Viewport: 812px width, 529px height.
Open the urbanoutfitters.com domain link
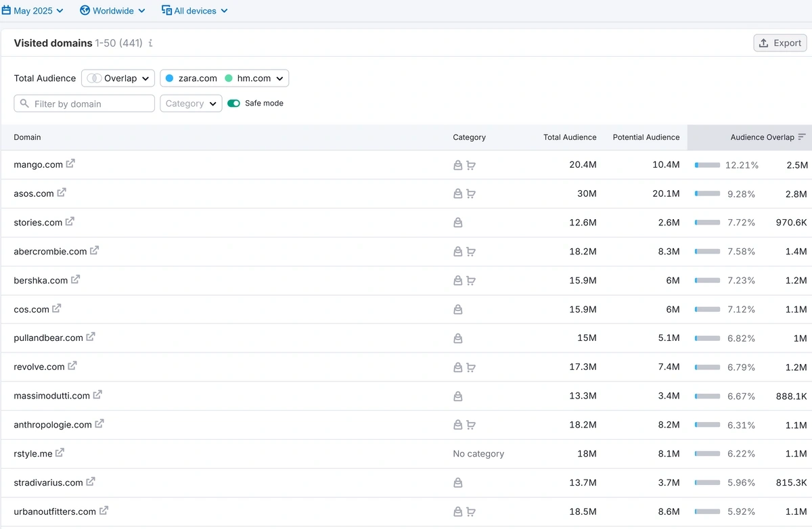[x=55, y=512]
